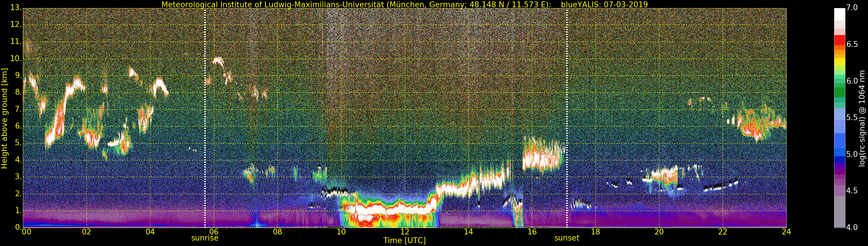
Task: Click the 10. height tick label
Action: [x=16, y=58]
